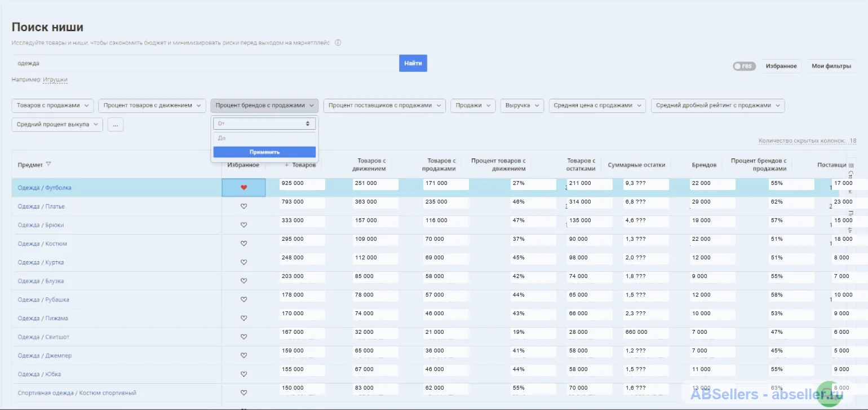This screenshot has width=868, height=410.
Task: Sort by Товаров с остатками column header
Action: pos(581,165)
